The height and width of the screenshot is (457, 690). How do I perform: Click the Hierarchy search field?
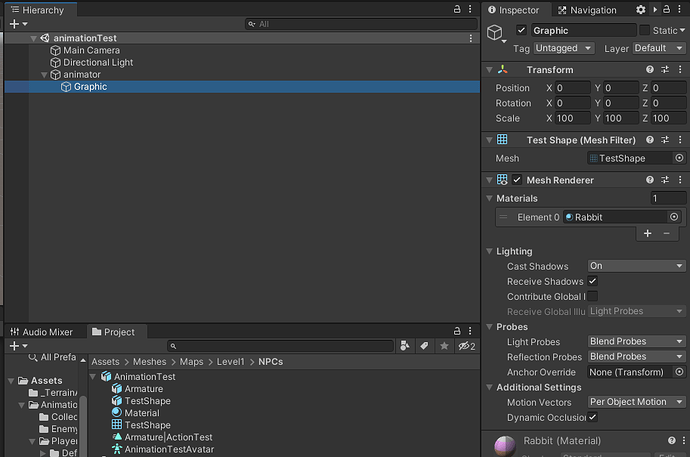pyautogui.click(x=361, y=24)
